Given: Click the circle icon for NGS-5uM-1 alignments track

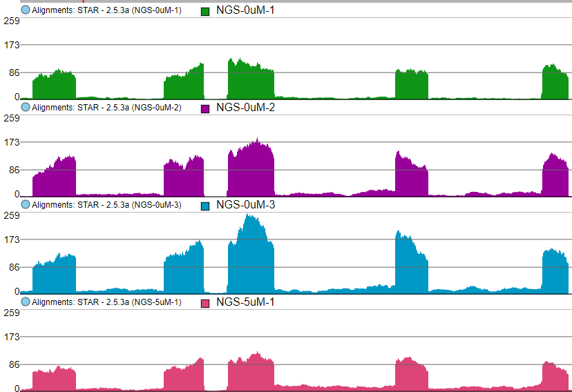Looking at the screenshot, I should point(26,302).
